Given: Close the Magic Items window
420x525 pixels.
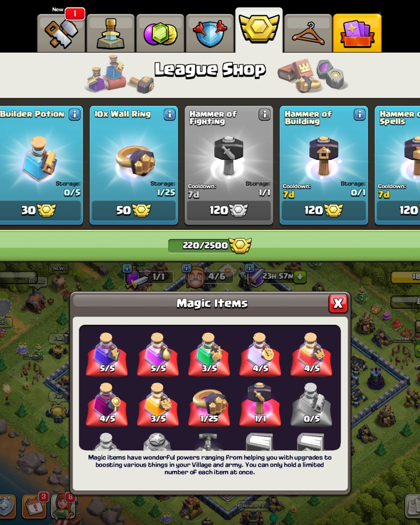Looking at the screenshot, I should click(338, 303).
